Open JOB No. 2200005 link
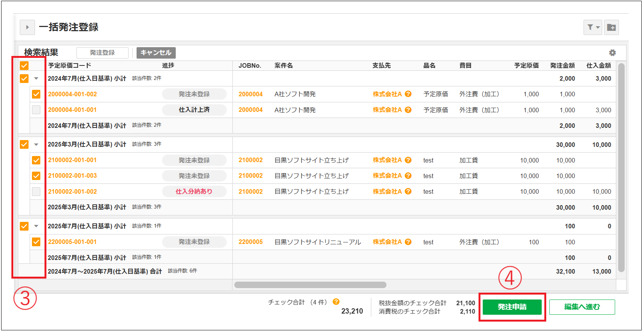The image size is (644, 333). coord(251,242)
